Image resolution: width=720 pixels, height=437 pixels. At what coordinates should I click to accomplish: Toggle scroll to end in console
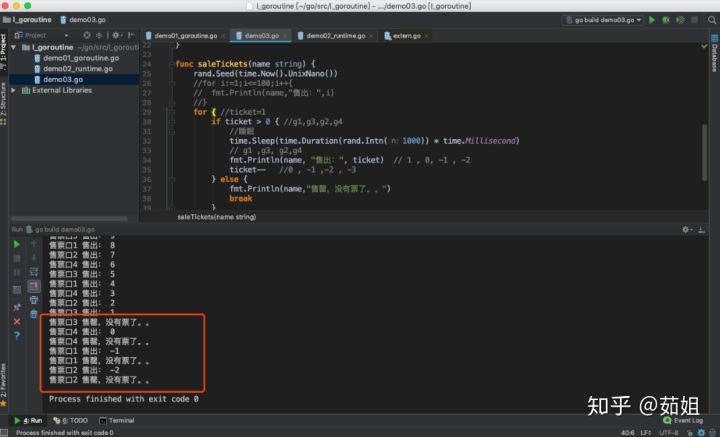tap(34, 285)
